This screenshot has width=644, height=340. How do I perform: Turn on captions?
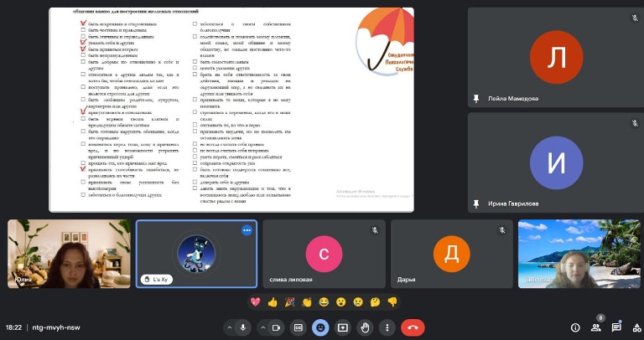tap(299, 327)
